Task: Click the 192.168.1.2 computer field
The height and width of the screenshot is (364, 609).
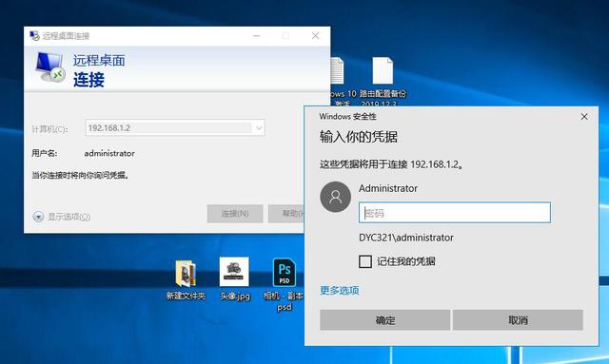Action: coord(175,128)
